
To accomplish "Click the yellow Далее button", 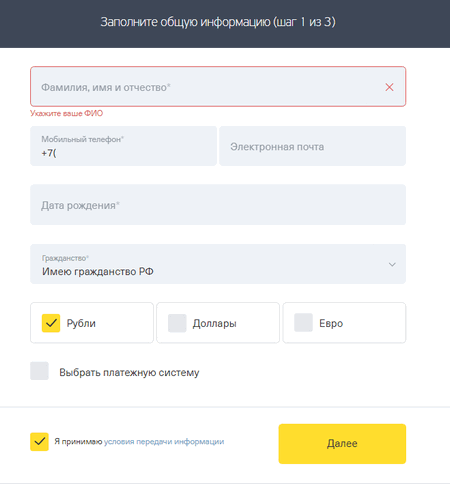I will pyautogui.click(x=342, y=444).
